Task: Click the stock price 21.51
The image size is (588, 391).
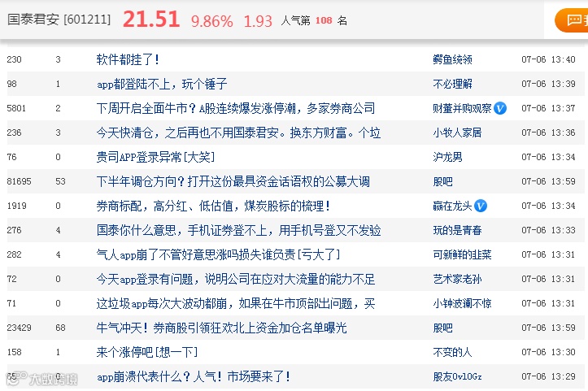Action: pos(151,20)
